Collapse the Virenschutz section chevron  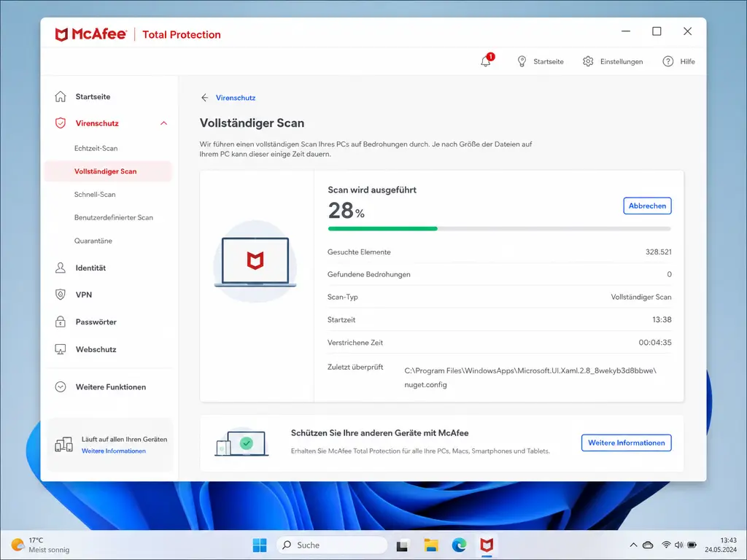[163, 123]
